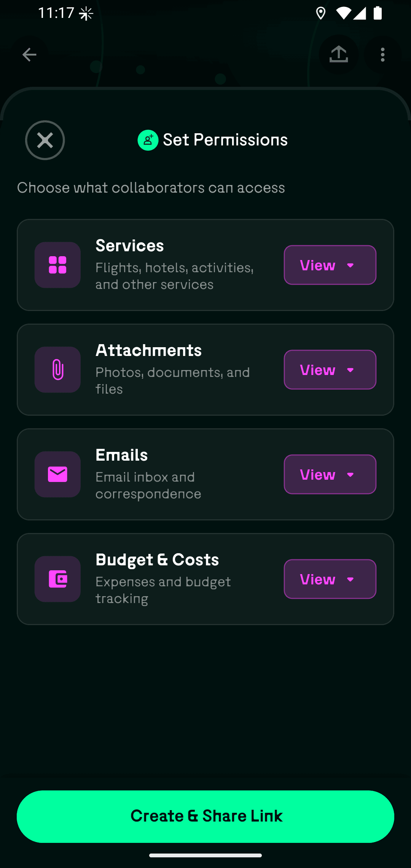The width and height of the screenshot is (411, 868).
Task: Change the Budget & Costs permission dropdown
Action: coord(330,579)
